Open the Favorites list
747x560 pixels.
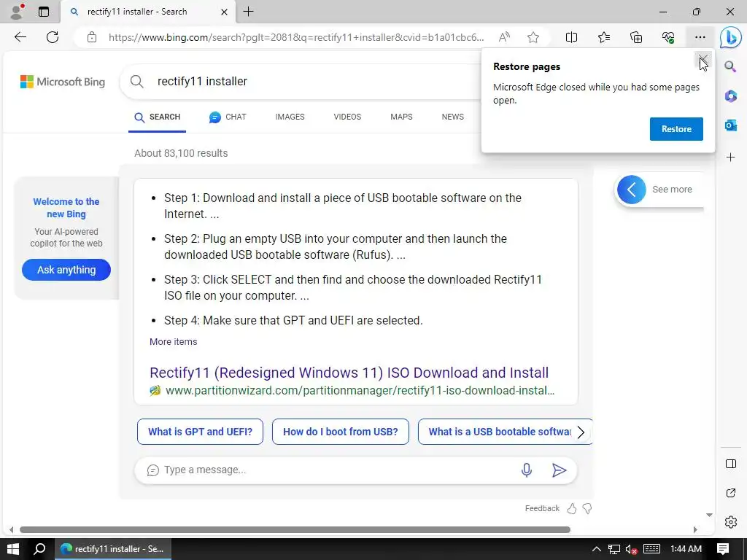[x=603, y=37]
